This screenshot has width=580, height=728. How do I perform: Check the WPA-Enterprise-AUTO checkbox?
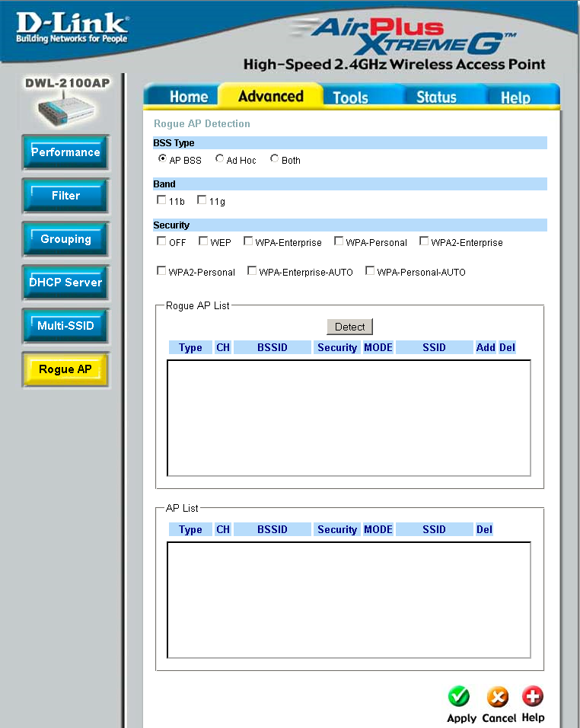coord(252,270)
